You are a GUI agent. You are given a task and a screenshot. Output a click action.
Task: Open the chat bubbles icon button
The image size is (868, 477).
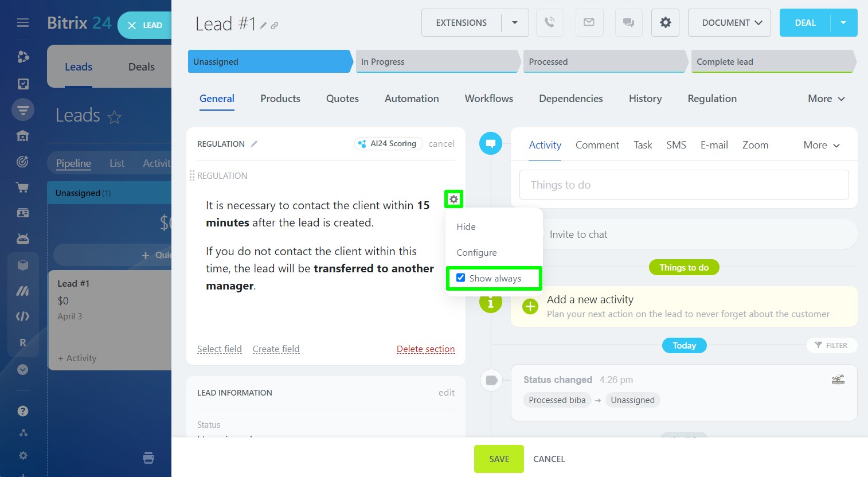point(628,23)
